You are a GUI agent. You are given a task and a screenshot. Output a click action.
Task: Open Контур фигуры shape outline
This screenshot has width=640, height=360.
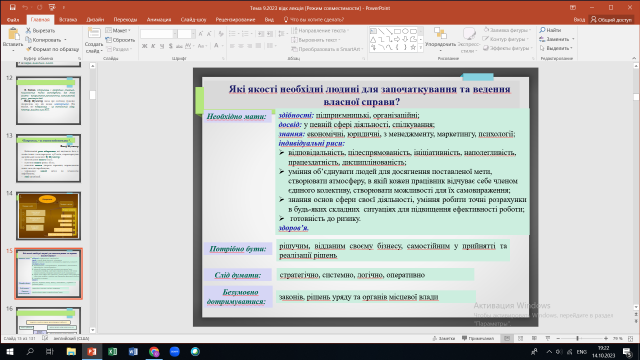click(x=505, y=39)
